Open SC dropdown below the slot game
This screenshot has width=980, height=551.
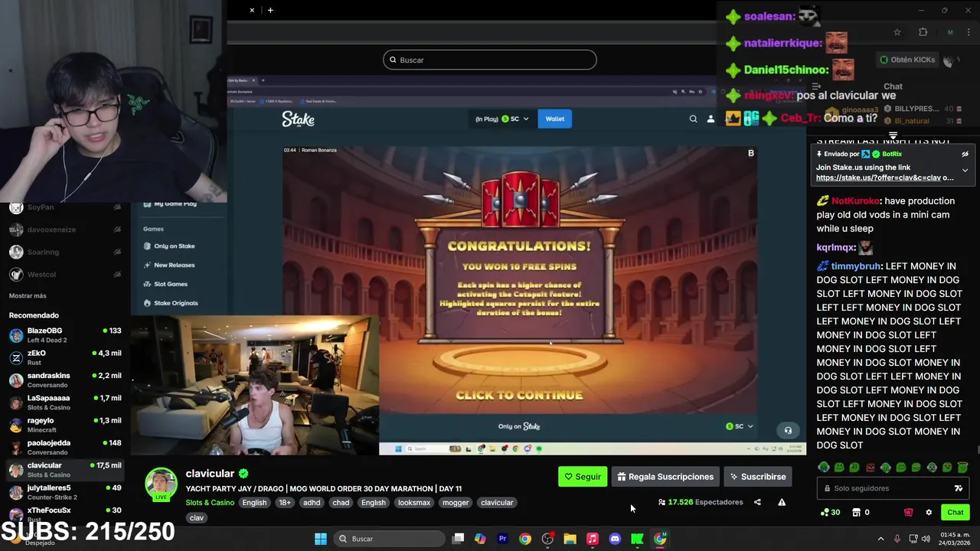click(740, 426)
